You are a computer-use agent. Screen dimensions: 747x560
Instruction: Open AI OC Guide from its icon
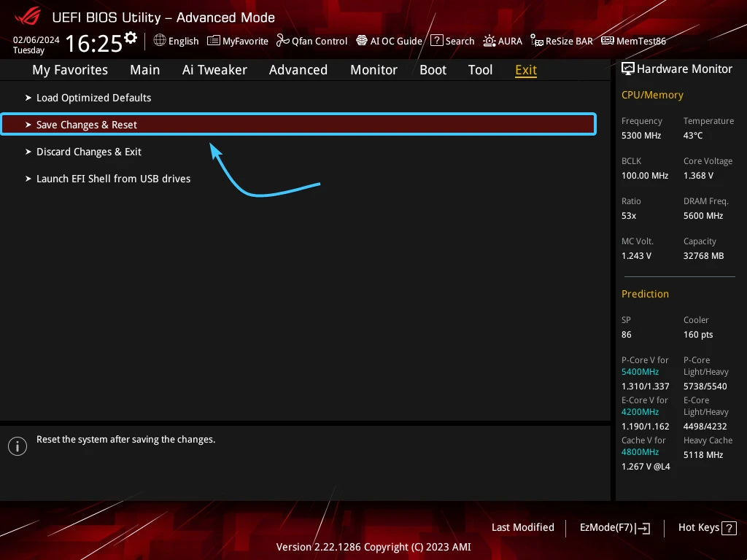coord(362,41)
